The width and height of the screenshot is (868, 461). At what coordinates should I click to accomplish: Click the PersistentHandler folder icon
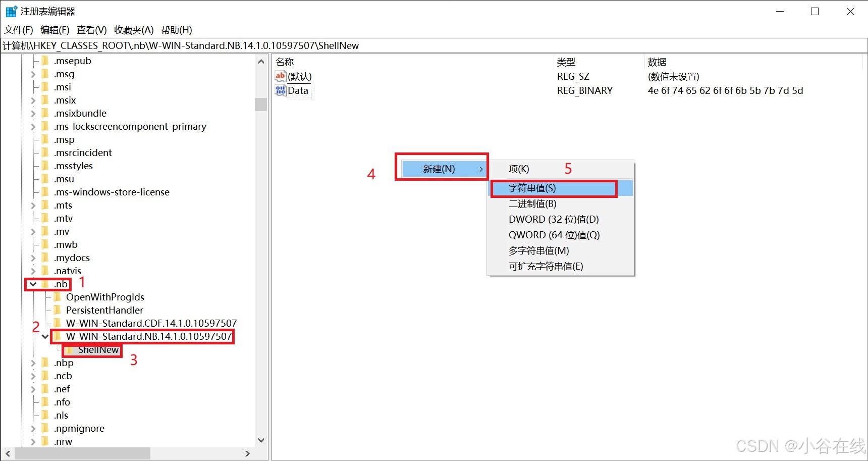pyautogui.click(x=58, y=310)
